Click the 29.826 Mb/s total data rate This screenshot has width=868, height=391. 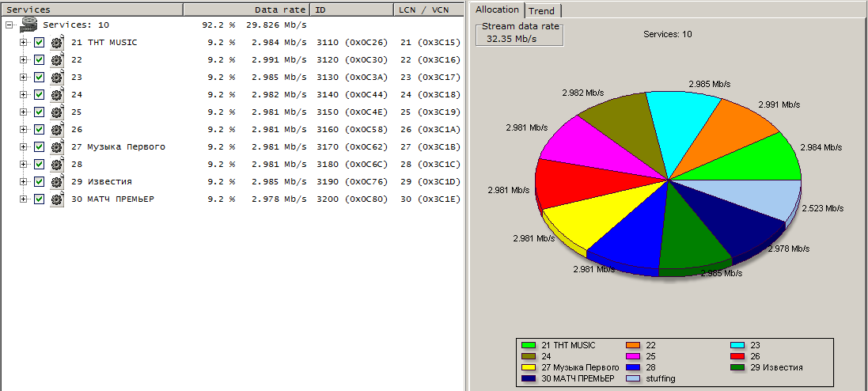tap(276, 25)
